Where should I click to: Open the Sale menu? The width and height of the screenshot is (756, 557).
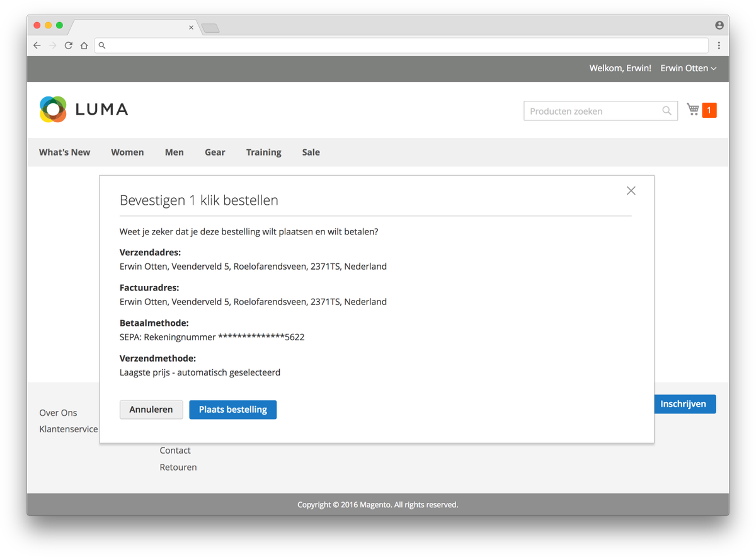tap(311, 152)
